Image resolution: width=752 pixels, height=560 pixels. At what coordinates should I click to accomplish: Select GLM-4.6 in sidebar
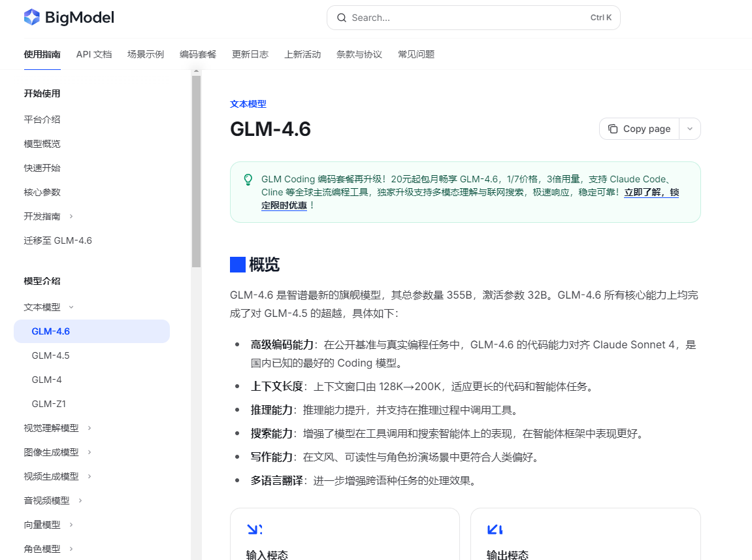pos(91,331)
